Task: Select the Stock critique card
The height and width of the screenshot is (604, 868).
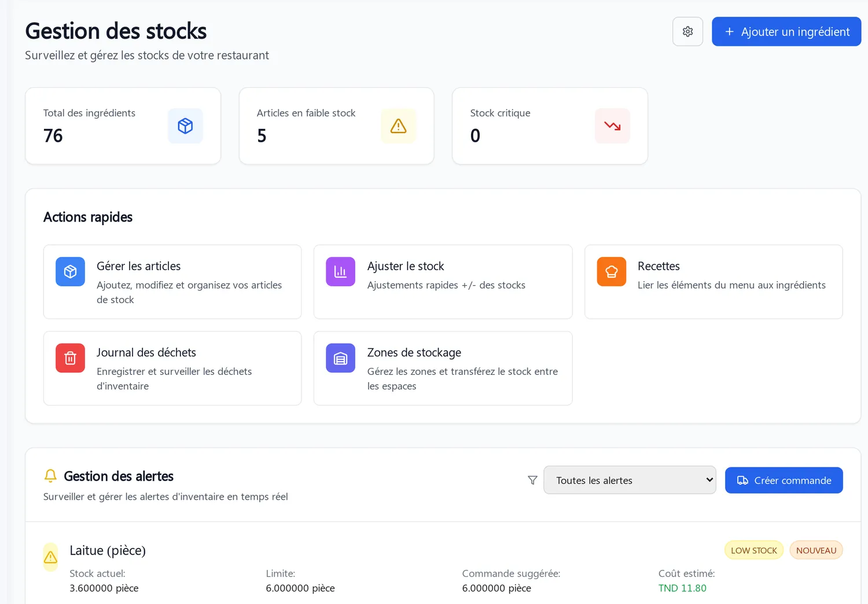Action: pos(550,126)
